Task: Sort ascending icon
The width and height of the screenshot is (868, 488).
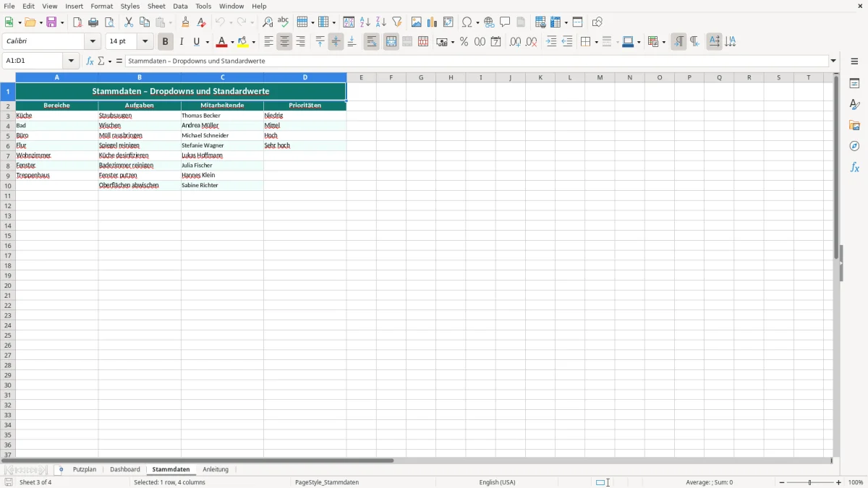Action: point(365,22)
